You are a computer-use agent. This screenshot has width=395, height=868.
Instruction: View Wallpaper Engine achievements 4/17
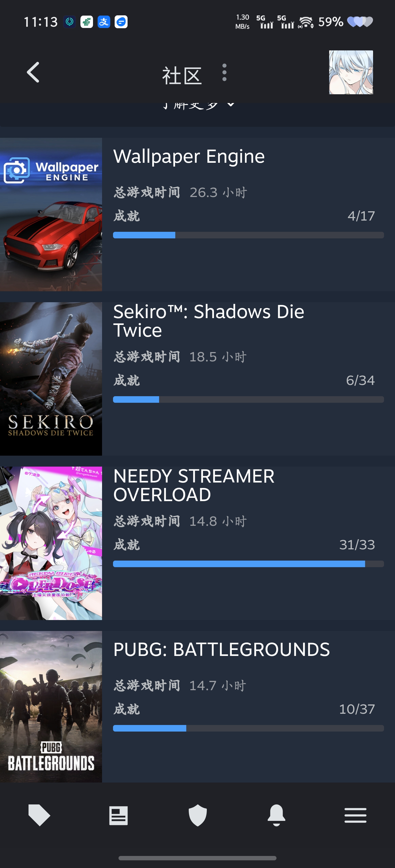pos(361,216)
